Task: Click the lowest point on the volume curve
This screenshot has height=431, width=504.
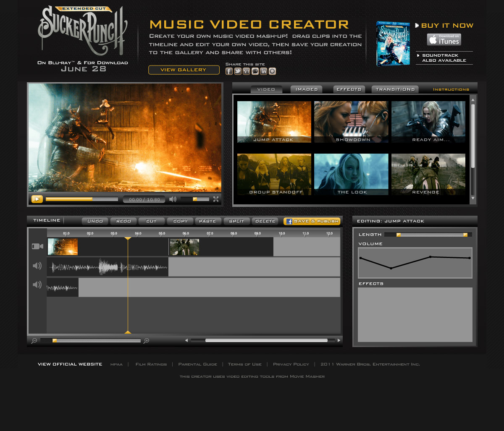Action: [x=391, y=268]
